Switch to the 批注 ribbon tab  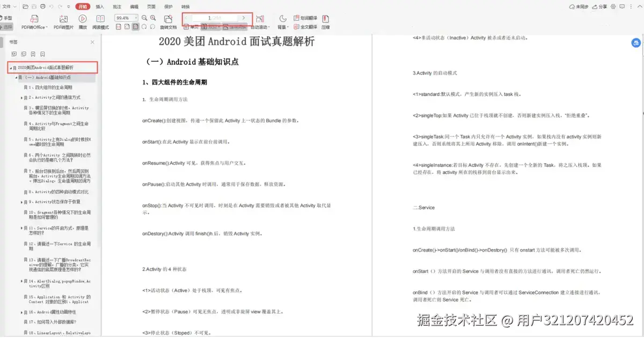pyautogui.click(x=117, y=6)
